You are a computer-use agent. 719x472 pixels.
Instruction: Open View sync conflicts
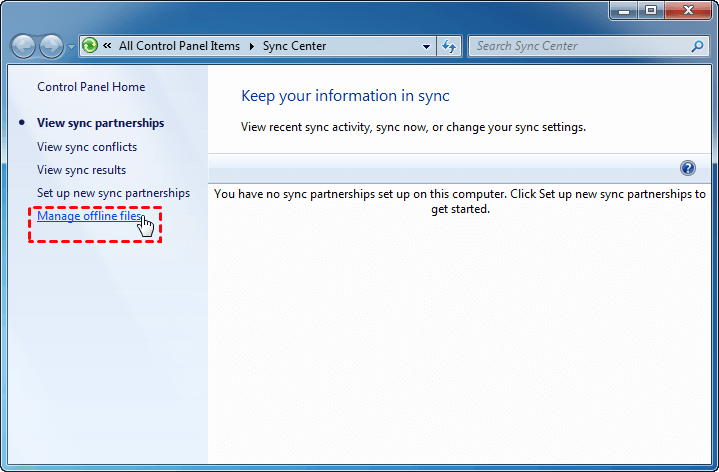click(x=87, y=147)
